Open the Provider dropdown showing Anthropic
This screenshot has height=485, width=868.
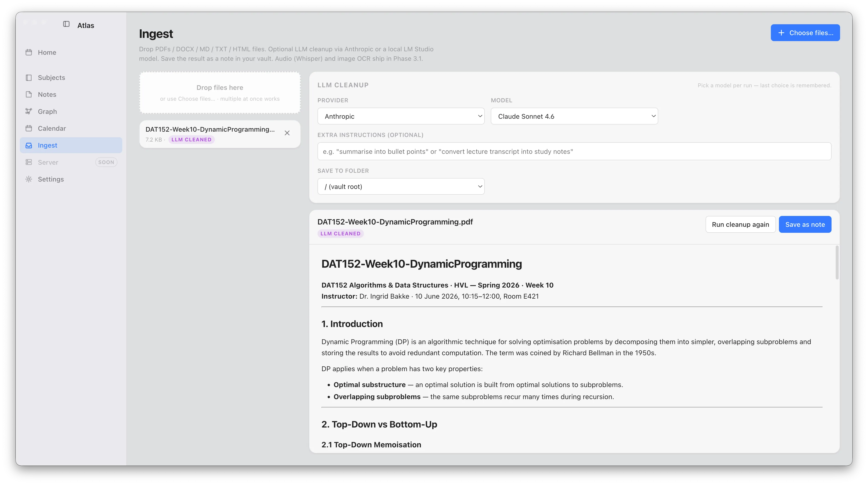click(401, 116)
